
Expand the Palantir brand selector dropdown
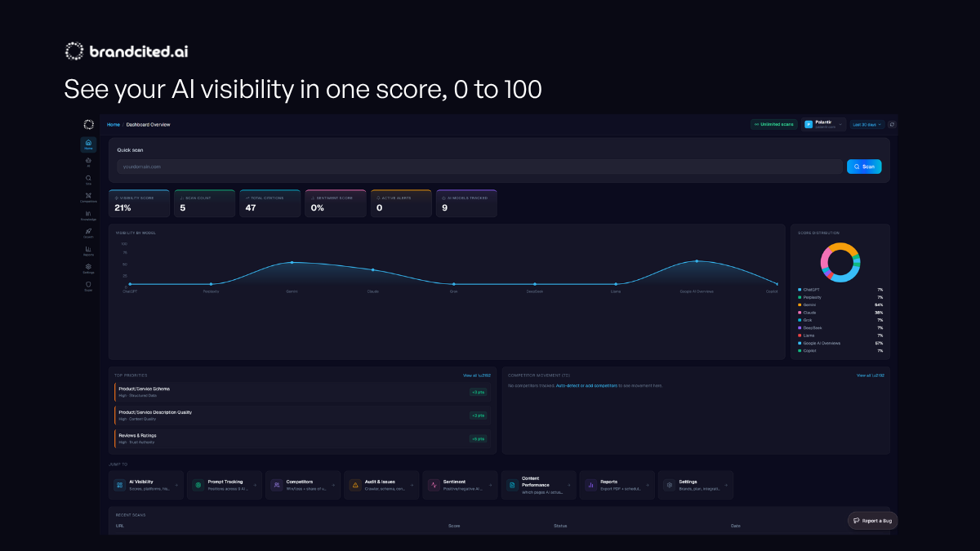pos(823,125)
